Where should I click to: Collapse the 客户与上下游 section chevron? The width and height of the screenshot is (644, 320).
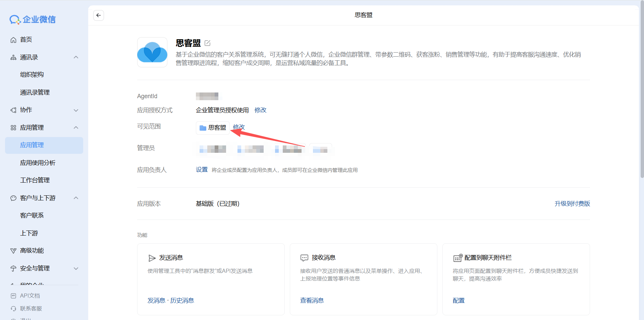76,198
